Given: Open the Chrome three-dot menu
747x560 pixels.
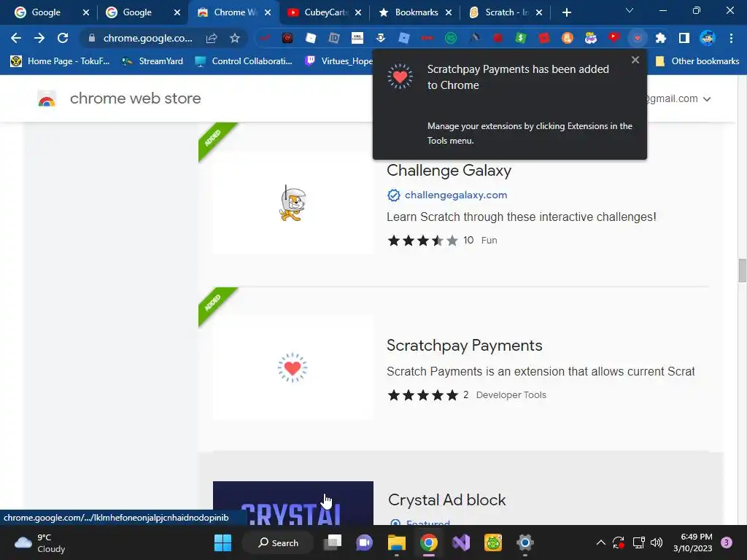Looking at the screenshot, I should [731, 38].
